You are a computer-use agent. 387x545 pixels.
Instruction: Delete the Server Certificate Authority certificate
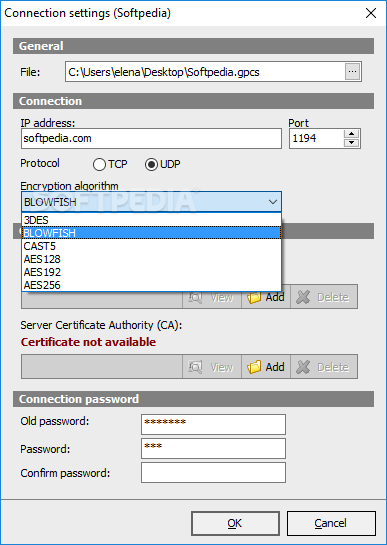tap(324, 367)
